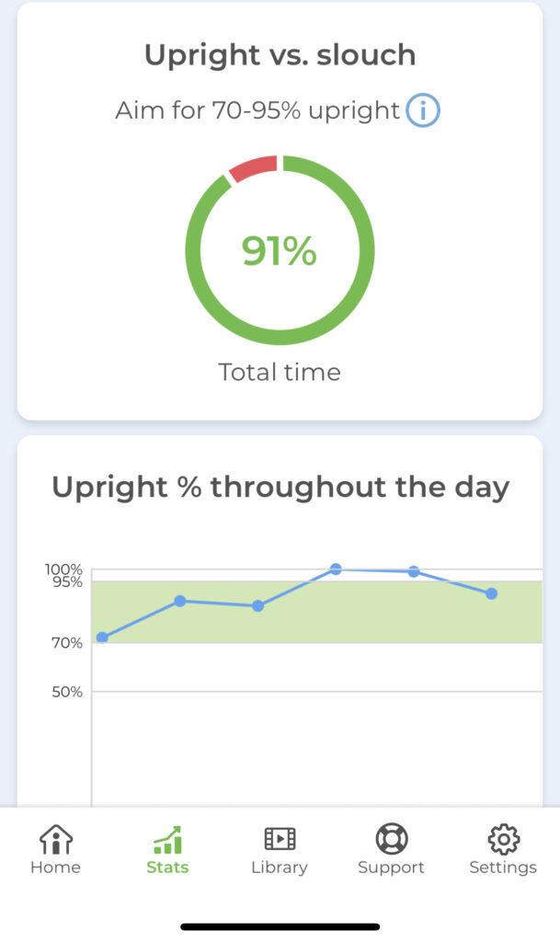This screenshot has height=942, width=560.
Task: Tap the info icon beside upright goal
Action: (423, 110)
